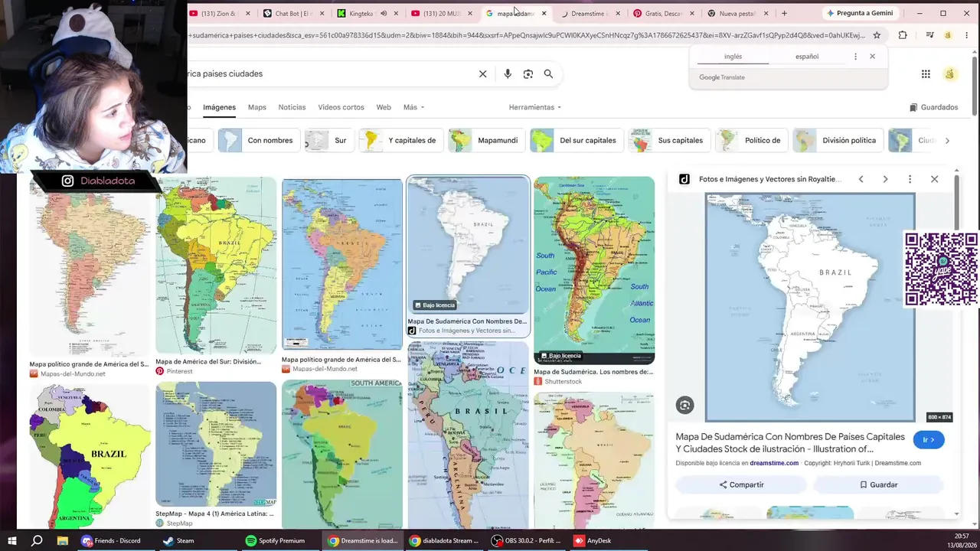
Task: Open the large preview map image
Action: pyautogui.click(x=810, y=308)
